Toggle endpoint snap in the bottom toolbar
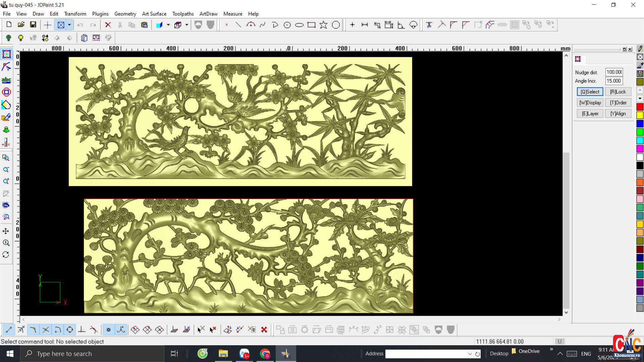 coord(9,330)
